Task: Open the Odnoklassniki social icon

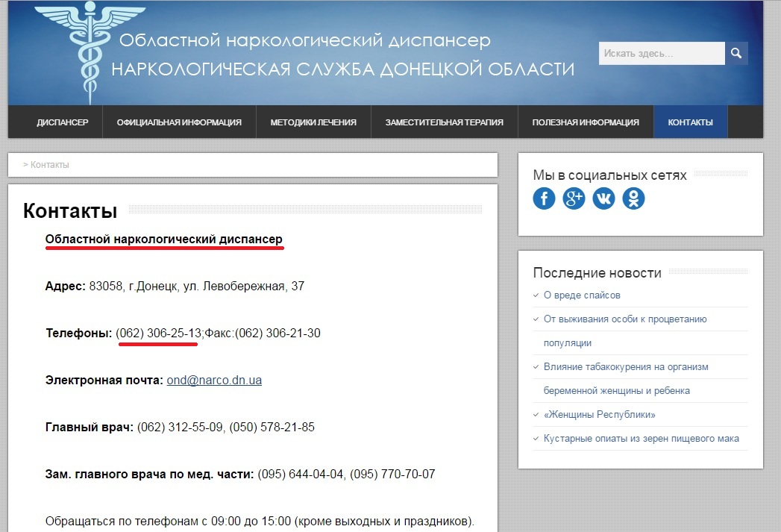Action: click(x=633, y=198)
